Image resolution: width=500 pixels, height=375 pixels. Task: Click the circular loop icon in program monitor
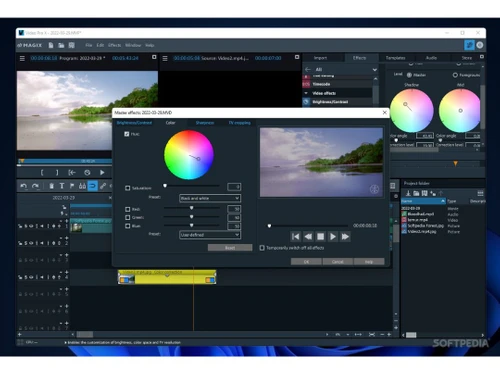pyautogui.click(x=87, y=172)
